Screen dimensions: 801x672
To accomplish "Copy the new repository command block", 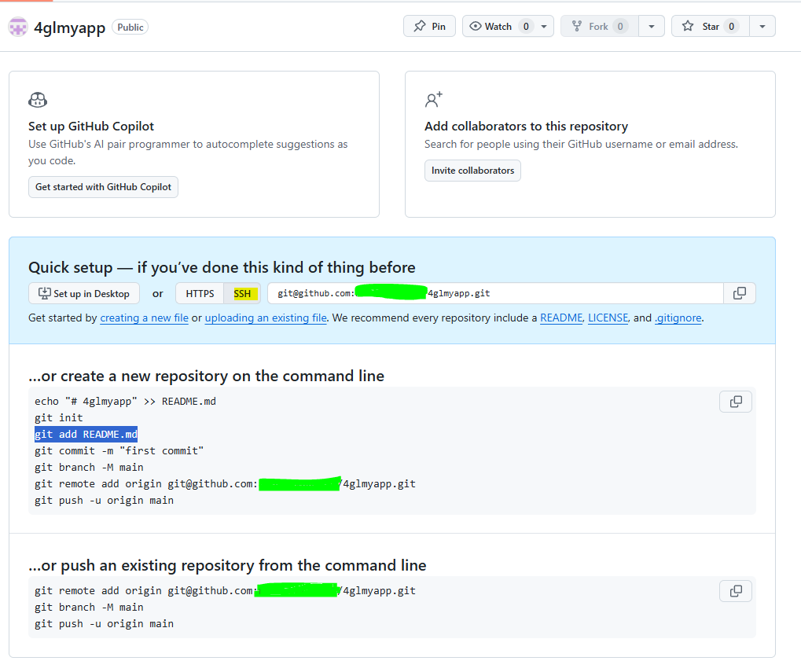I will coord(736,402).
